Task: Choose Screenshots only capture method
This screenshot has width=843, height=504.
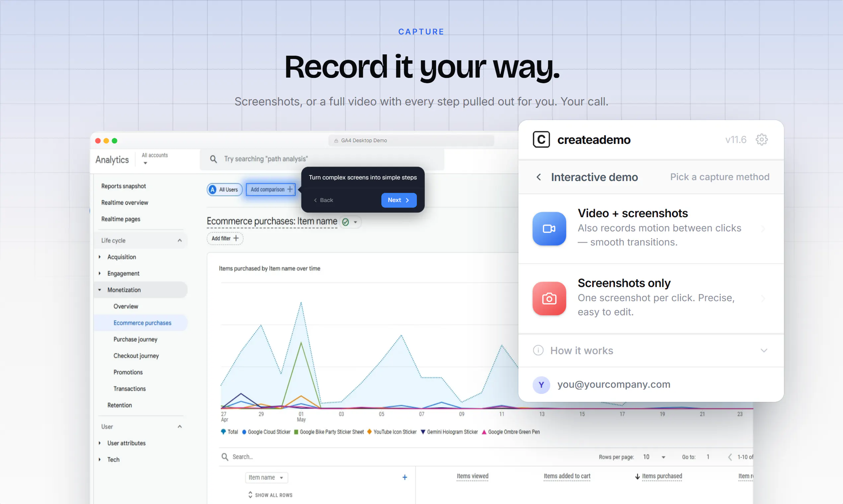Action: click(651, 298)
